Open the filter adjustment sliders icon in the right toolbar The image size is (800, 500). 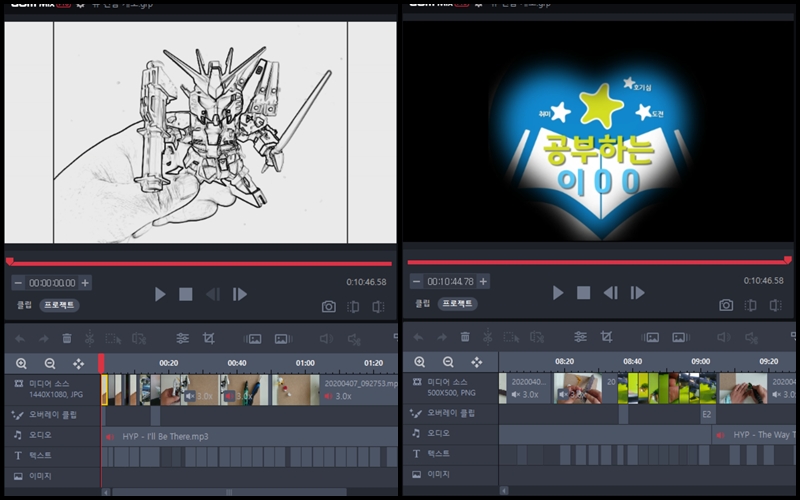(x=580, y=337)
